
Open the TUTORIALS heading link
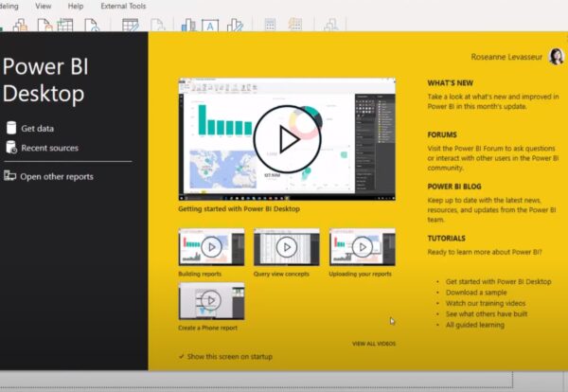click(x=446, y=239)
